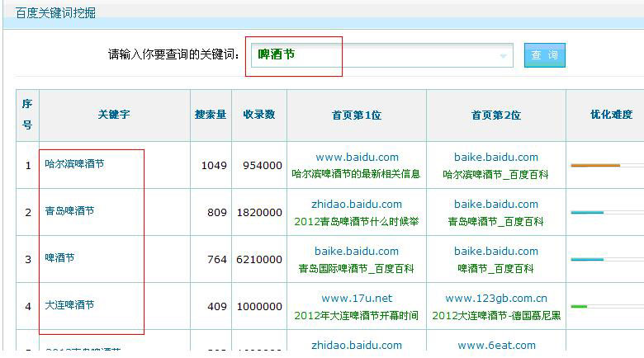Select indexed count cell 1820000
The image size is (644, 358).
point(259,212)
